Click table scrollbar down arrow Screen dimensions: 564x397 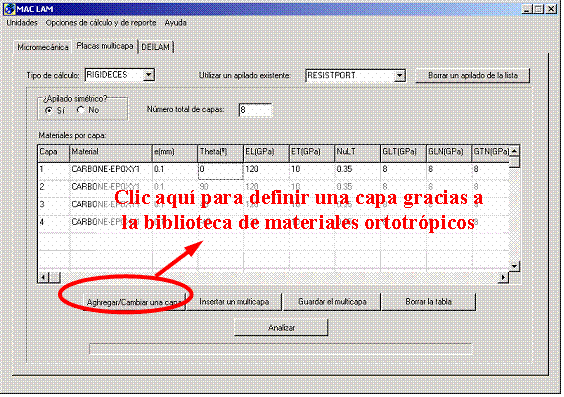[x=515, y=266]
